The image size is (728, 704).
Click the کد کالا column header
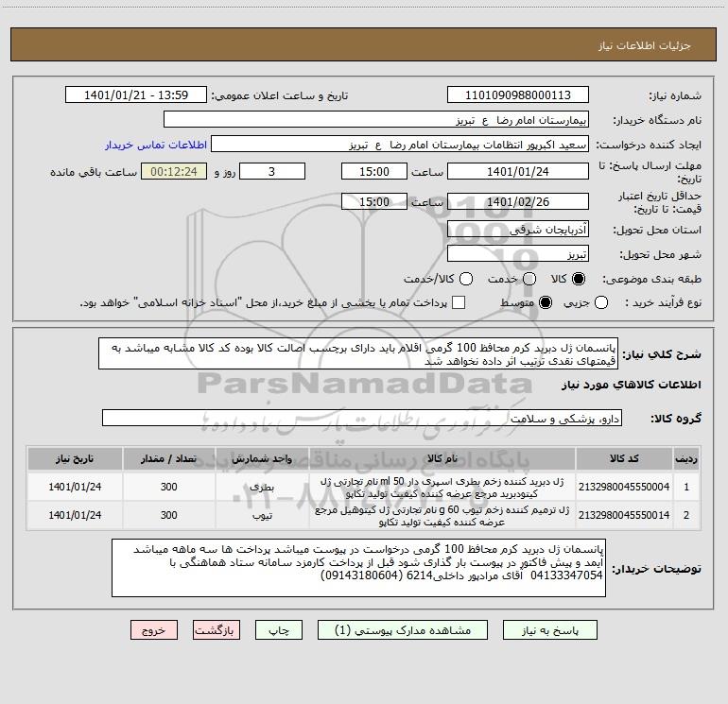[624, 458]
